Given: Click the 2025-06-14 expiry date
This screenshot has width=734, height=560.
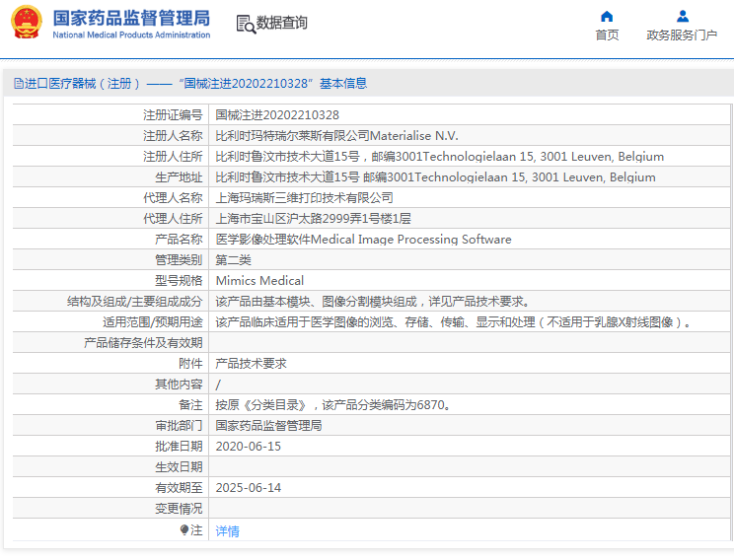Looking at the screenshot, I should point(248,487).
